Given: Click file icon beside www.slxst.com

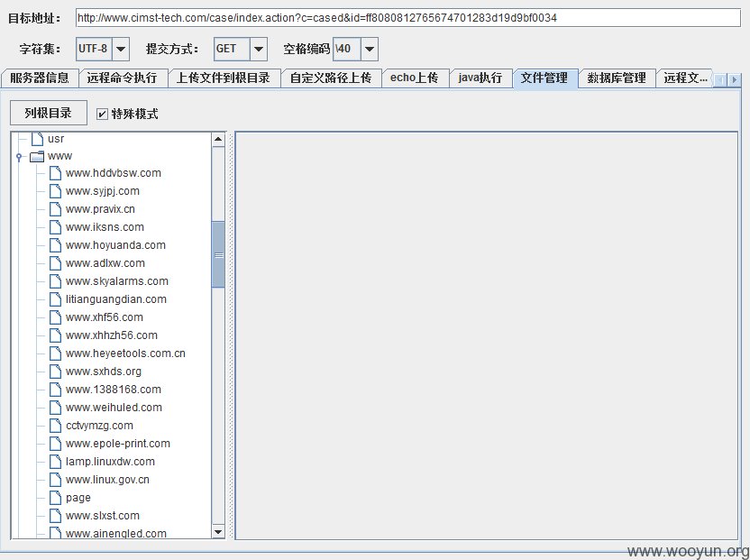Looking at the screenshot, I should tap(56, 516).
